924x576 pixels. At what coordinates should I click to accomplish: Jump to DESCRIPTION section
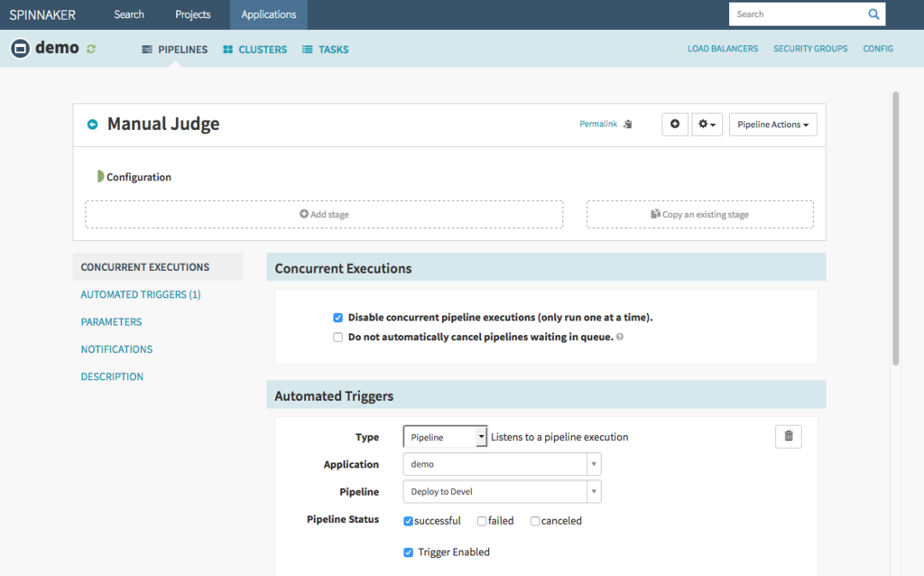[x=112, y=376]
